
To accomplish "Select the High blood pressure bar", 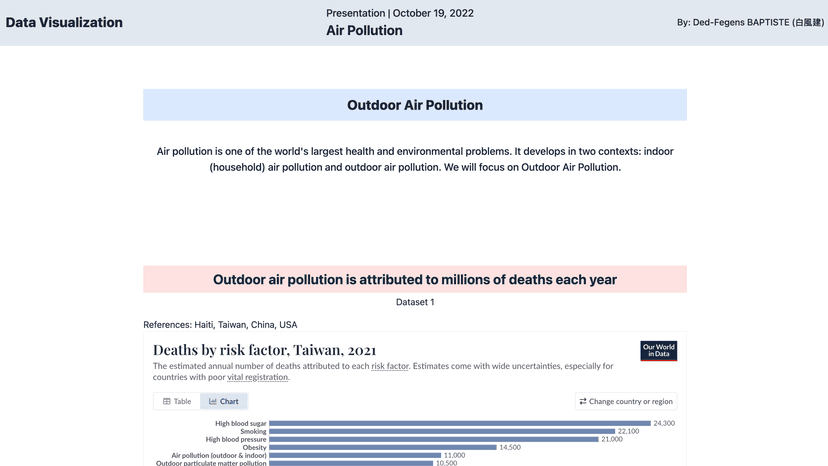I will pos(433,440).
